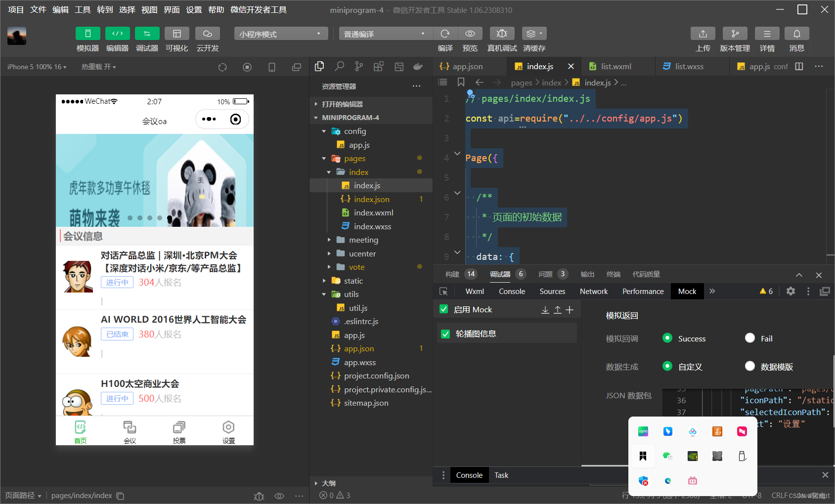Collapse the MINIPROGRAM-4 root folder

(x=371, y=118)
